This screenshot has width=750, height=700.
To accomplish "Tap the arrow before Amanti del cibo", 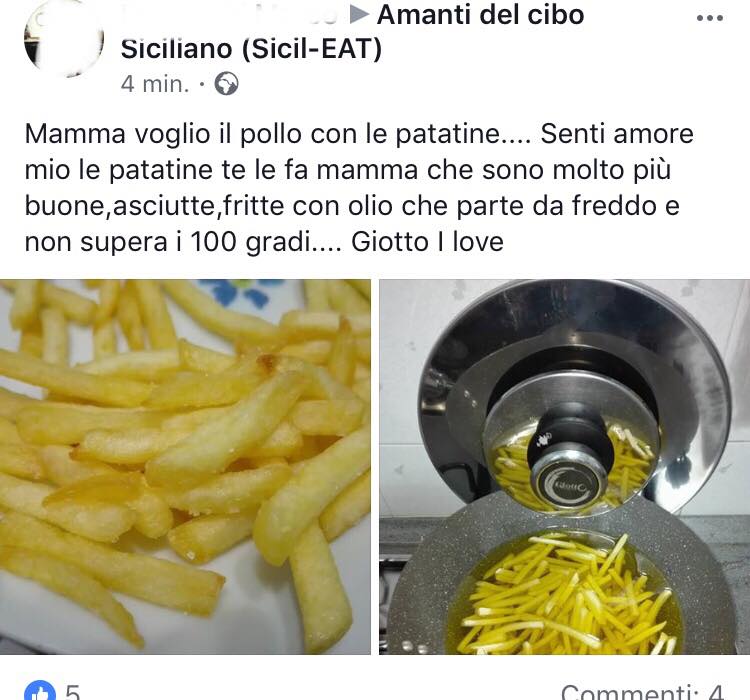I will tap(359, 14).
